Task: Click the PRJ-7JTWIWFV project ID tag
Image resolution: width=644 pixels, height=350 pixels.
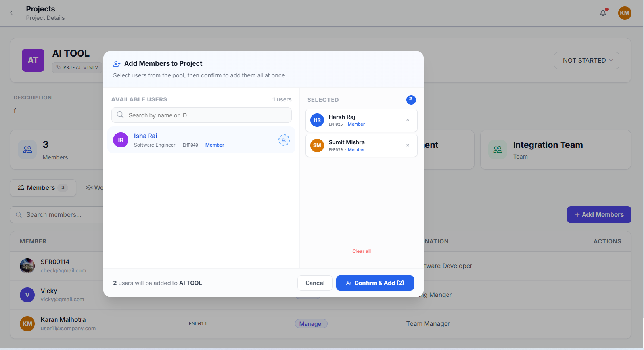Action: pos(77,67)
